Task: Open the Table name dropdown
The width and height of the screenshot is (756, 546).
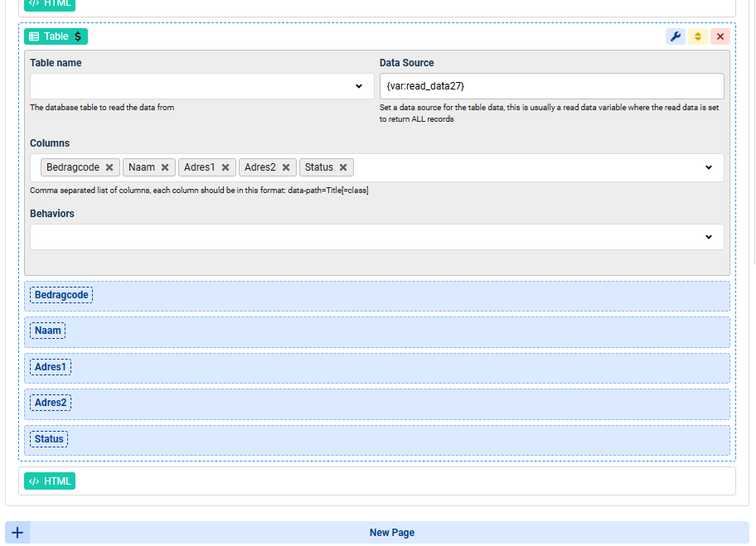Action: pyautogui.click(x=358, y=86)
